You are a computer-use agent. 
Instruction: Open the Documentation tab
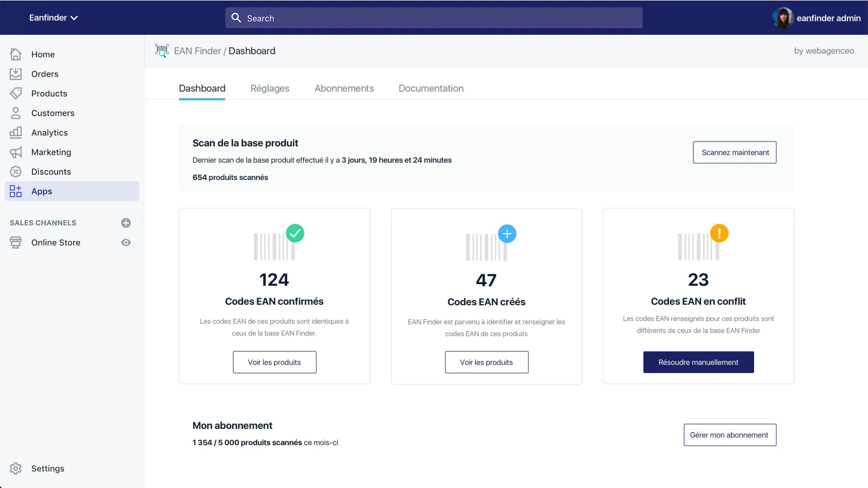click(x=431, y=88)
